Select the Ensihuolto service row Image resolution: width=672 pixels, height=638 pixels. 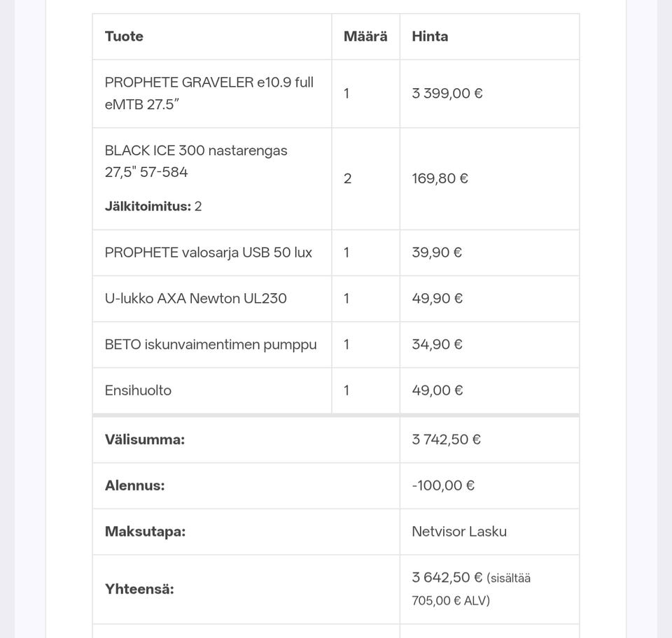[138, 390]
